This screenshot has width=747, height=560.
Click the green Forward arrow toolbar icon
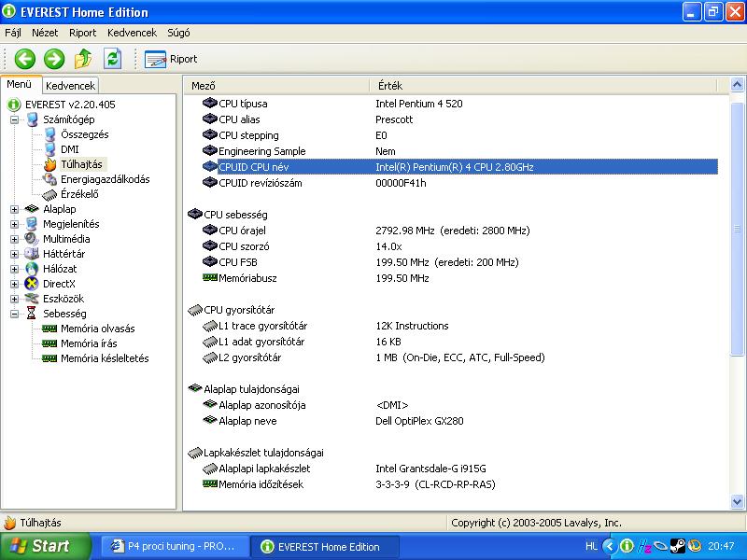[x=54, y=59]
